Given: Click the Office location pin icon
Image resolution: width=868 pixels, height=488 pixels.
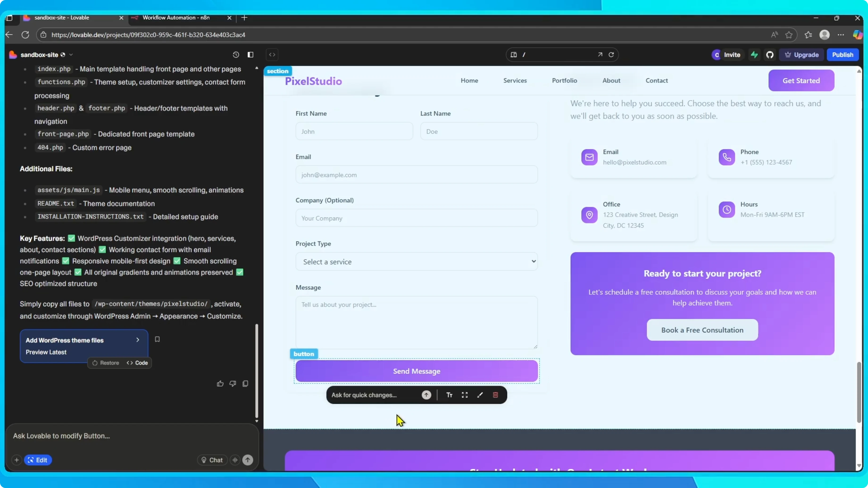Looking at the screenshot, I should pyautogui.click(x=589, y=215).
